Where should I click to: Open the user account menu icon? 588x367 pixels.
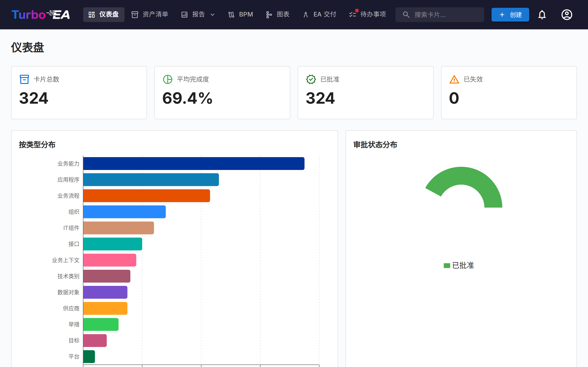tap(567, 14)
